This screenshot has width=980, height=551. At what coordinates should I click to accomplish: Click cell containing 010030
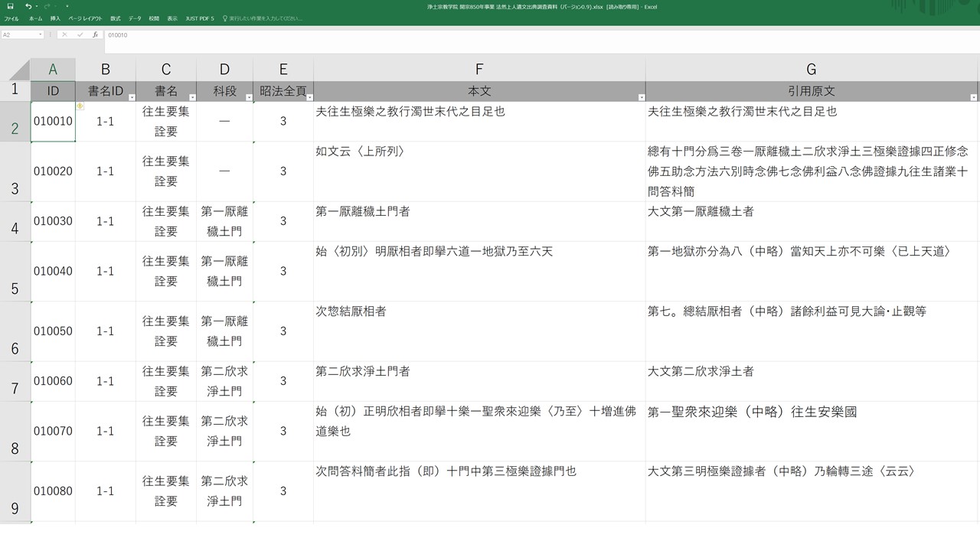[x=53, y=221]
